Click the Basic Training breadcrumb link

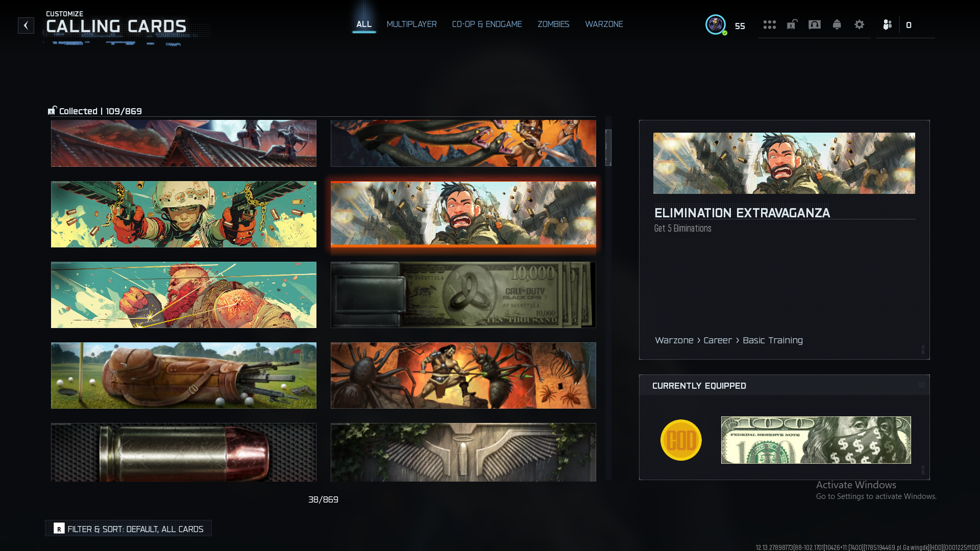click(773, 340)
